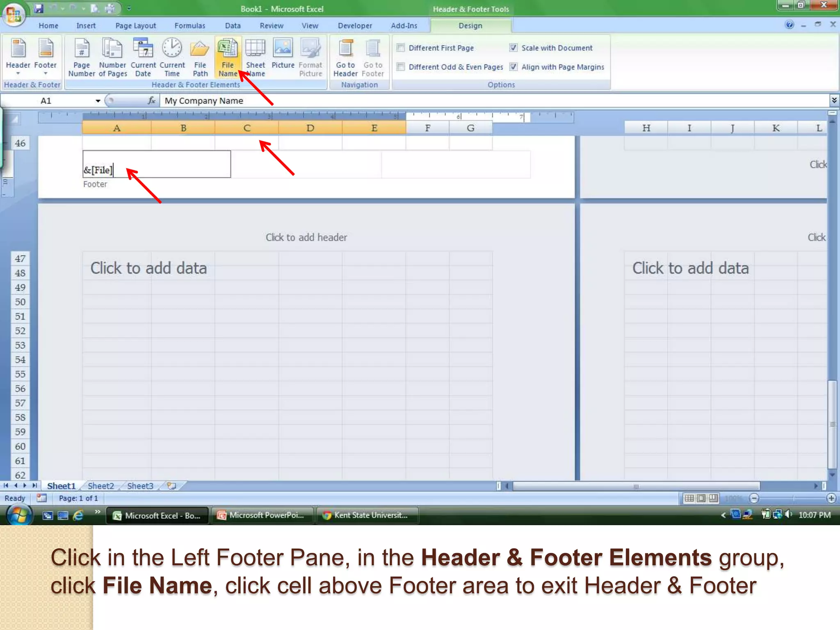Viewport: 840px width, 630px height.
Task: Expand the Name Box dropdown
Action: (x=98, y=101)
